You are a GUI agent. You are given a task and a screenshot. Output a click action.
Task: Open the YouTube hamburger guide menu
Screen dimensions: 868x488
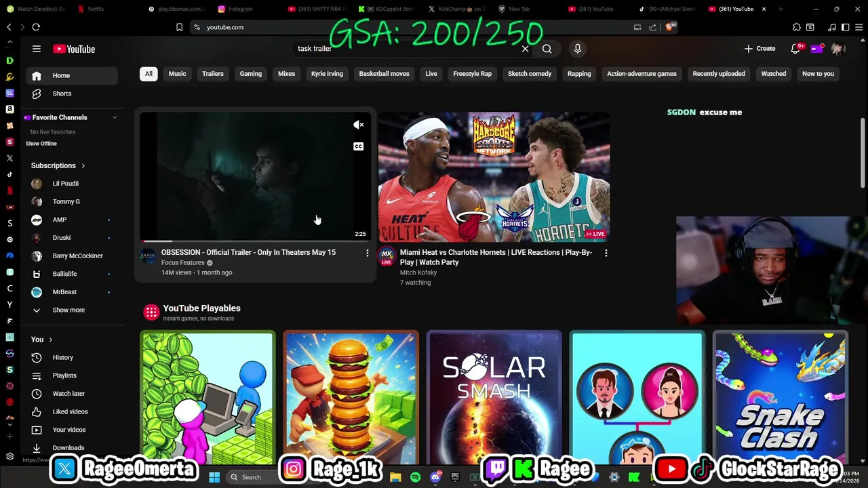(37, 49)
